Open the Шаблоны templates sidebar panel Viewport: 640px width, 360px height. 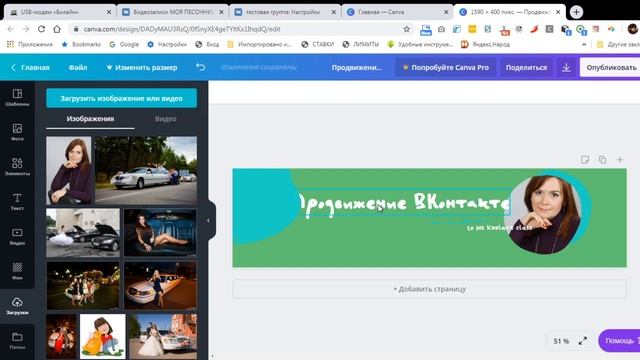(17, 98)
